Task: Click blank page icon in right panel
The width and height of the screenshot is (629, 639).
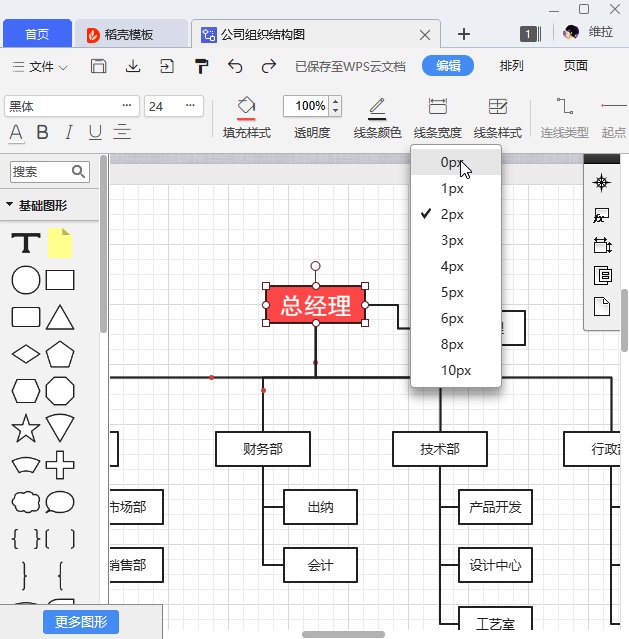Action: point(602,306)
